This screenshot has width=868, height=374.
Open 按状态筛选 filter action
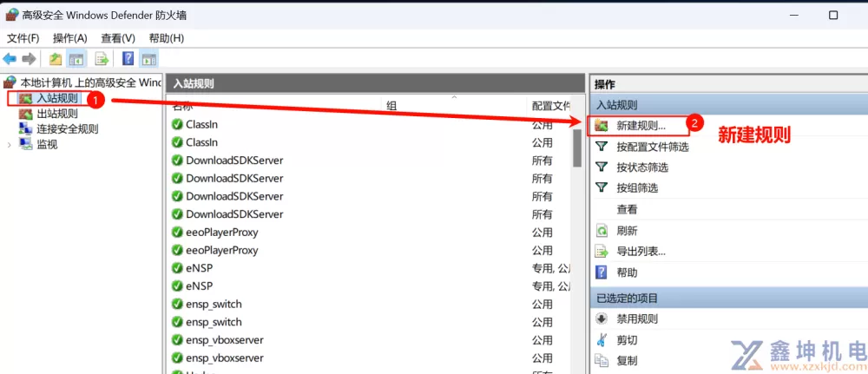click(642, 167)
